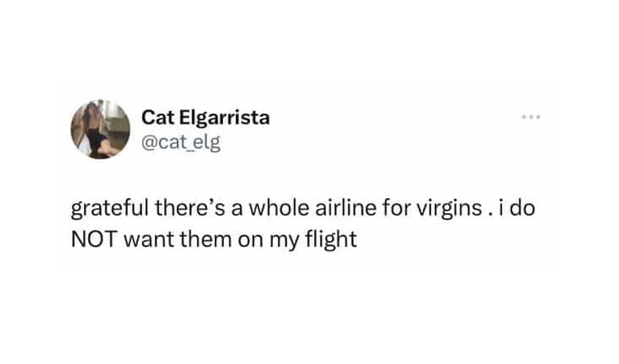Click the capitalized word "NOT"
The height and width of the screenshot is (364, 619).
point(93,239)
